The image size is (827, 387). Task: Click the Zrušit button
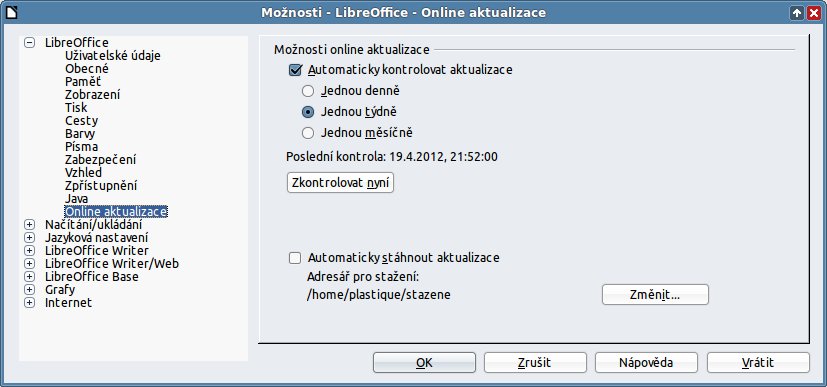(535, 362)
